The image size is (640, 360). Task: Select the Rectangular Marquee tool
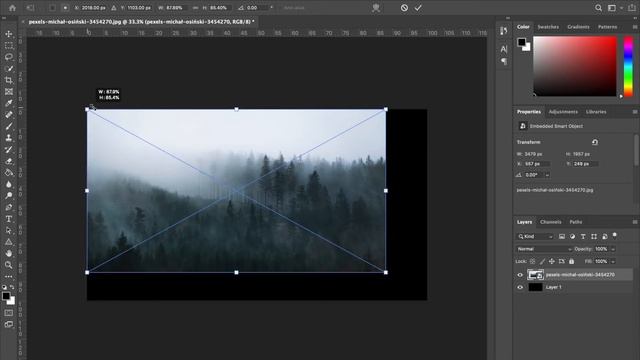(x=9, y=45)
